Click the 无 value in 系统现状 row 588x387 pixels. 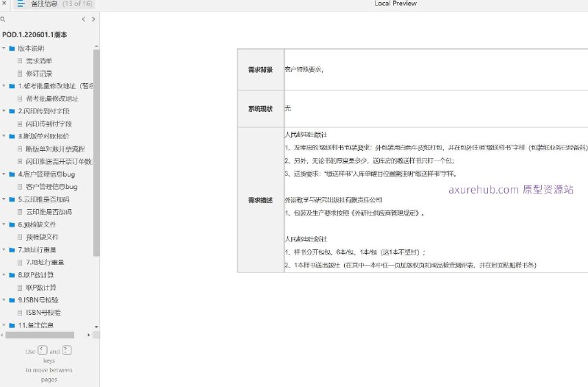coord(287,108)
